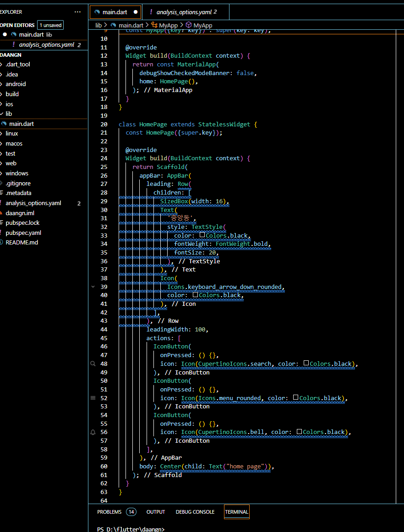Click line number 20 in the gutter

(104, 125)
